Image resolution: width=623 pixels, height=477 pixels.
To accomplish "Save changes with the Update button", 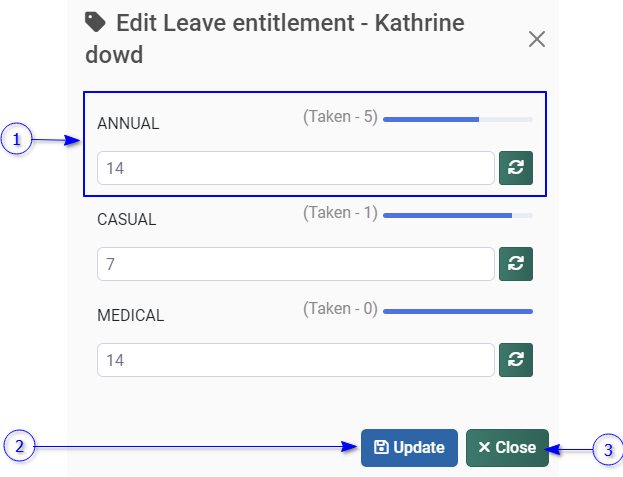I will tap(409, 448).
